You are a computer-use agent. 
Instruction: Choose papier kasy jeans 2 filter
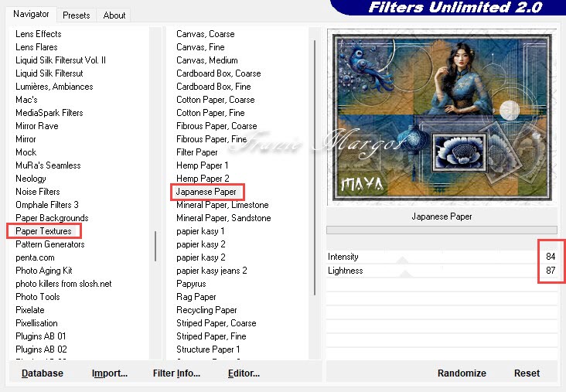click(x=212, y=271)
